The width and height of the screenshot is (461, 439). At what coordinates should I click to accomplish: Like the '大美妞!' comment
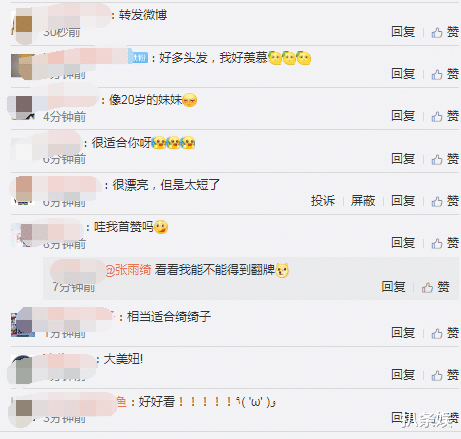click(x=445, y=375)
